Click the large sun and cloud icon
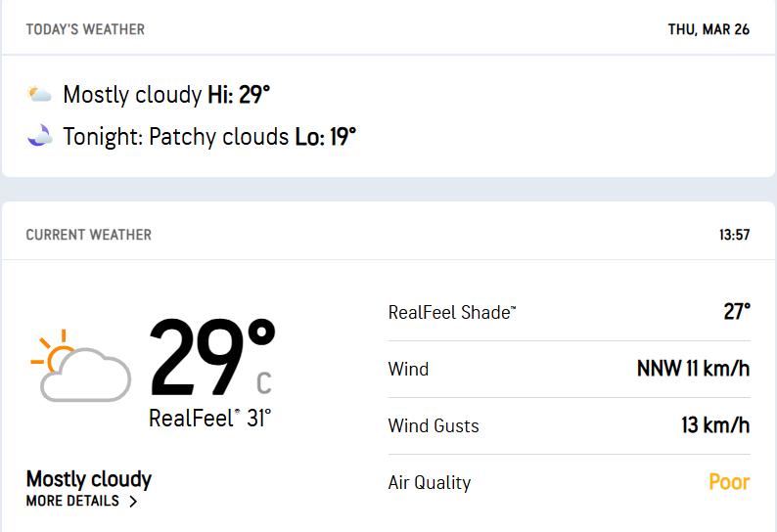 pos(81,367)
